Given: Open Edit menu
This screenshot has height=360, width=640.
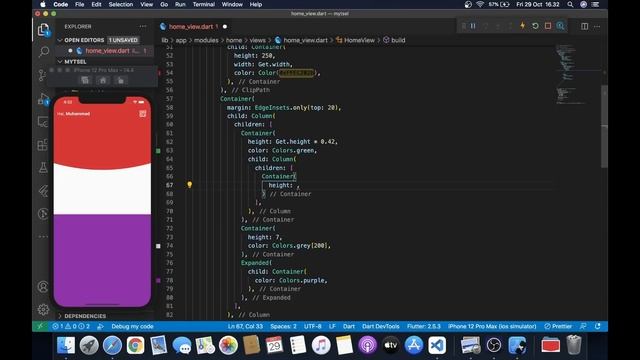Looking at the screenshot, I should [96, 4].
